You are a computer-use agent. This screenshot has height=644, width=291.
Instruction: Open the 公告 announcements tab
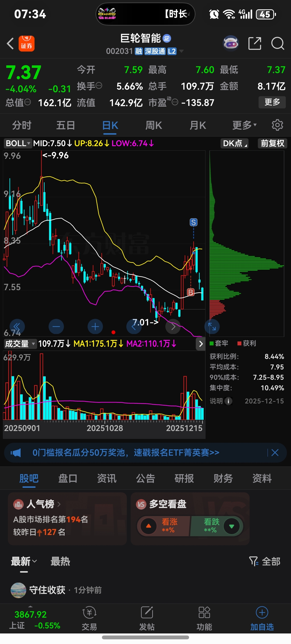coord(145,478)
